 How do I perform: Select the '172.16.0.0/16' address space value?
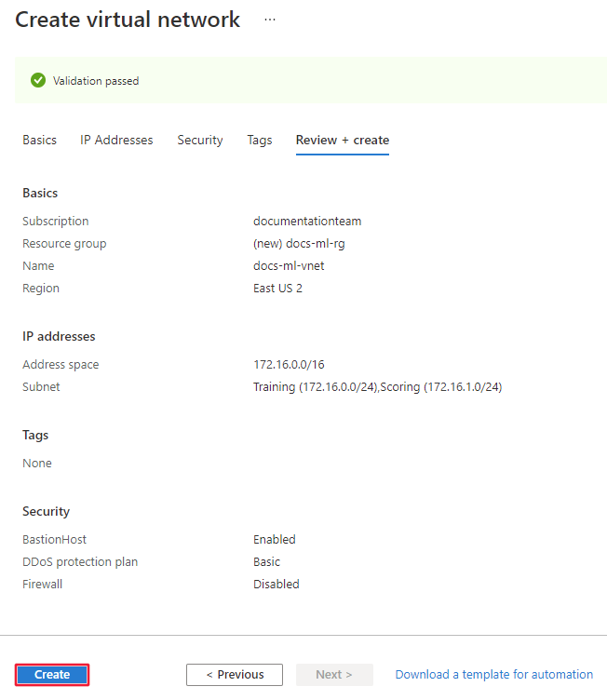(289, 365)
